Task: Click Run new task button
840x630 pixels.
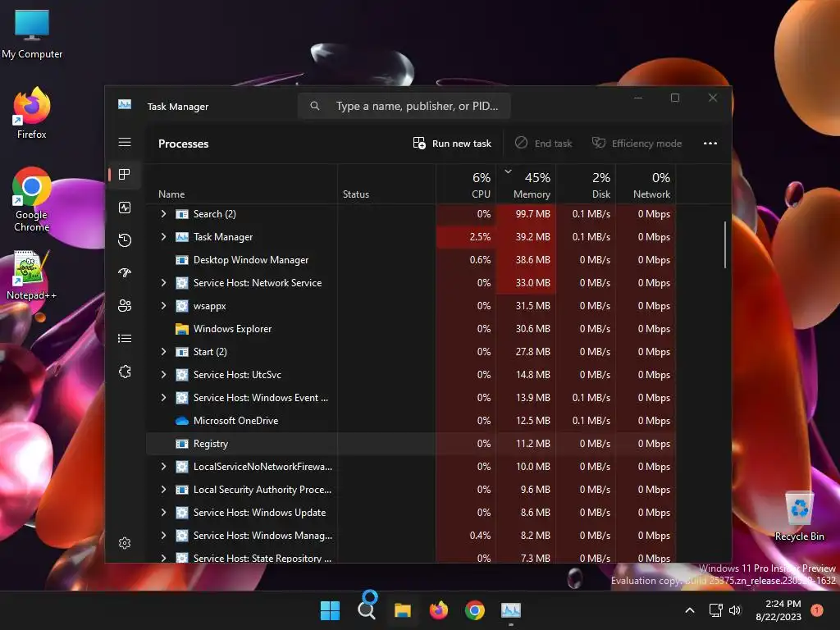Action: point(452,143)
